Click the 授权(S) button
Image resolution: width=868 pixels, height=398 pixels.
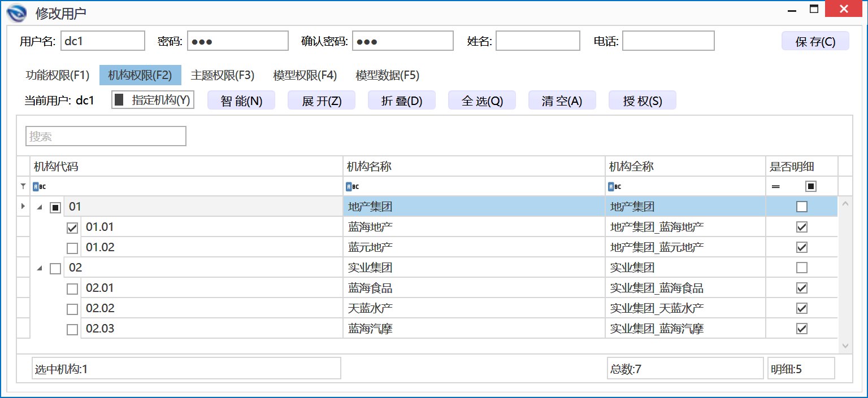pos(643,101)
